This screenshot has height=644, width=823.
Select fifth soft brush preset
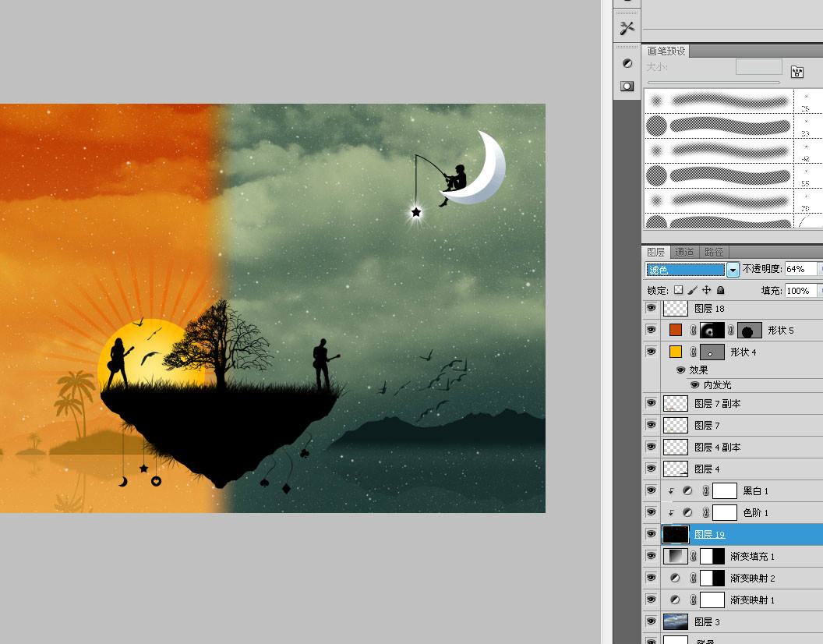719,200
